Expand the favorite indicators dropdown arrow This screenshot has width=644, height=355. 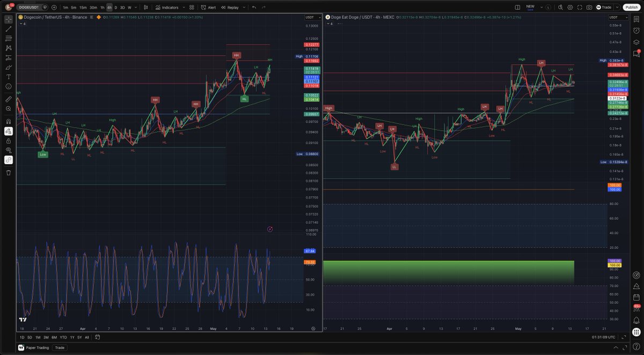(x=184, y=8)
